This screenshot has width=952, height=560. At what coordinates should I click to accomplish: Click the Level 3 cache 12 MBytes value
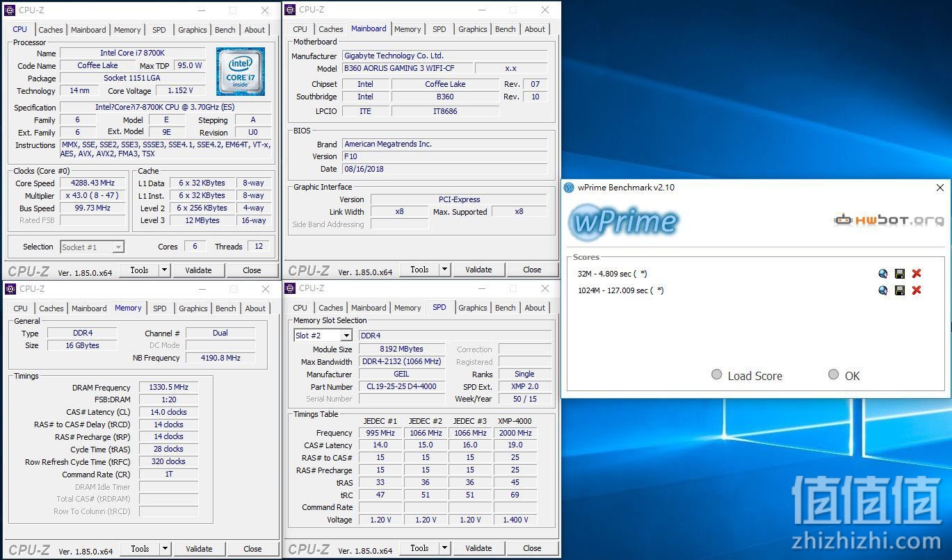point(202,220)
